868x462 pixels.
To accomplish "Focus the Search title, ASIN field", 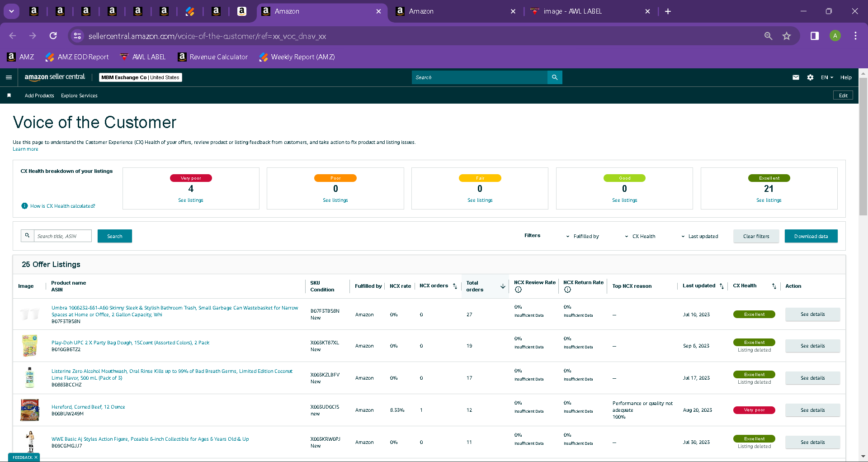I will click(63, 236).
